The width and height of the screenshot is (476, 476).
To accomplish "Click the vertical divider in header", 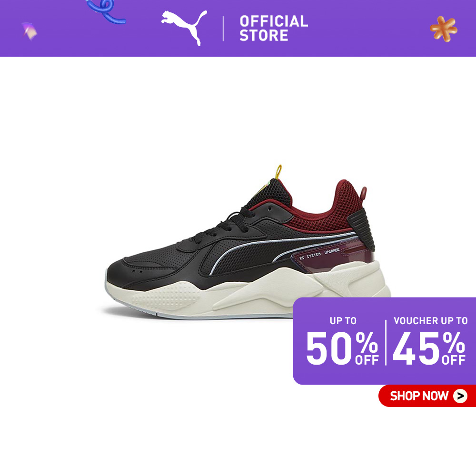I will pos(223,29).
